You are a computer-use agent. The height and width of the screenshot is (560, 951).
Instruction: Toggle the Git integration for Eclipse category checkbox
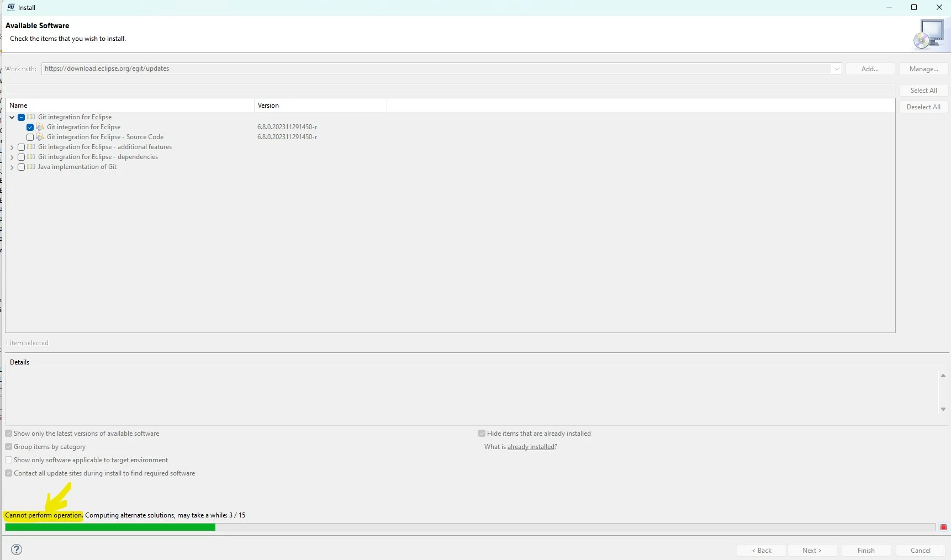tap(21, 117)
